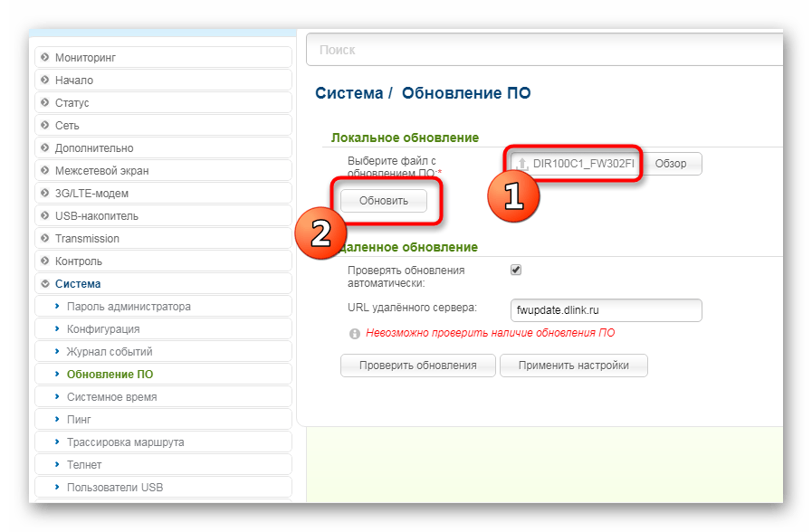This screenshot has height=532, width=812.
Task: Click the Обзор browse button
Action: (x=671, y=164)
